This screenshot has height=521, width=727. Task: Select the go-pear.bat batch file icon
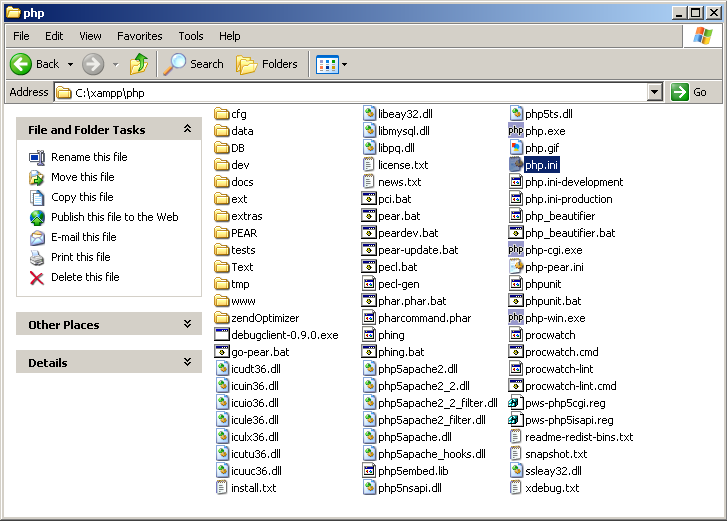[222, 352]
